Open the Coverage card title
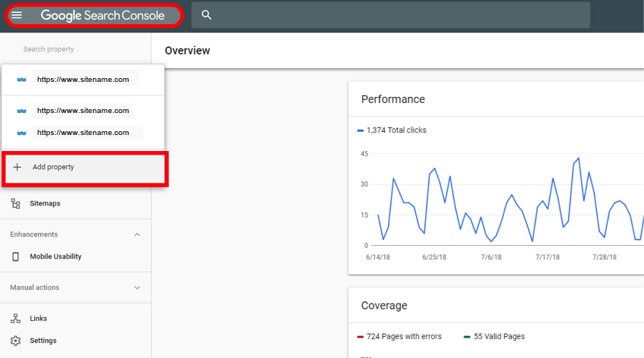The image size is (644, 358). point(384,306)
